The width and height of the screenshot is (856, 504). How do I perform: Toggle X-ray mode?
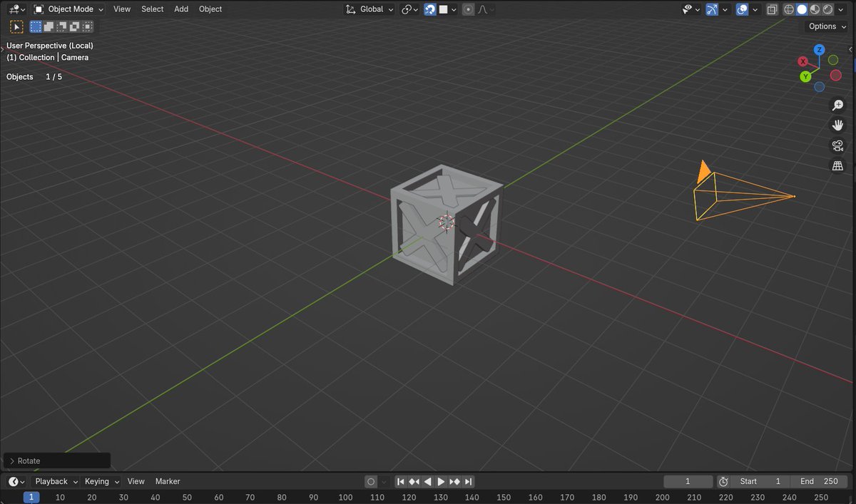click(x=772, y=9)
